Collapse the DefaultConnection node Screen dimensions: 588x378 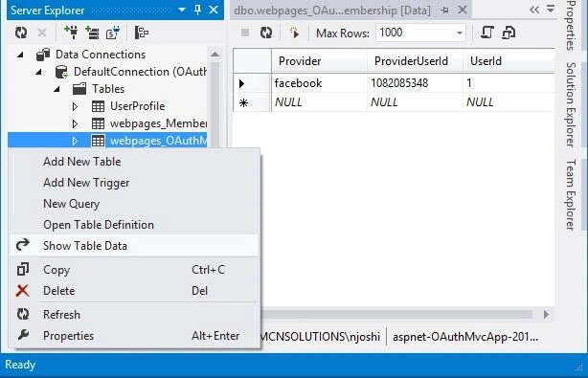38,72
